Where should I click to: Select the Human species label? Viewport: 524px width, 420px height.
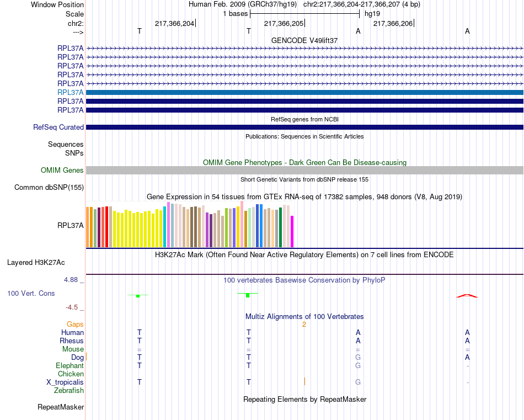72,332
